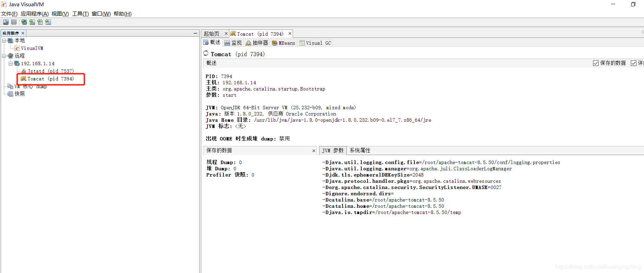
Task: Click the 192.168.1.14 host icon
Action: click(17, 63)
